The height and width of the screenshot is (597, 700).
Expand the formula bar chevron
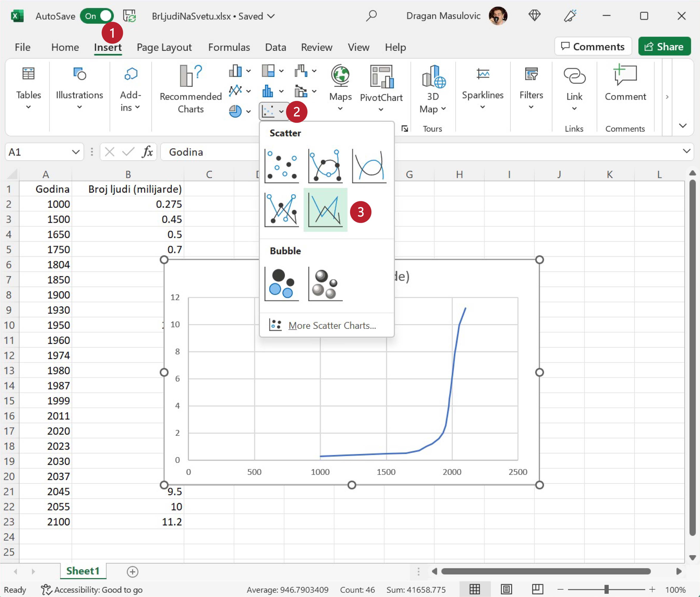pos(686,151)
